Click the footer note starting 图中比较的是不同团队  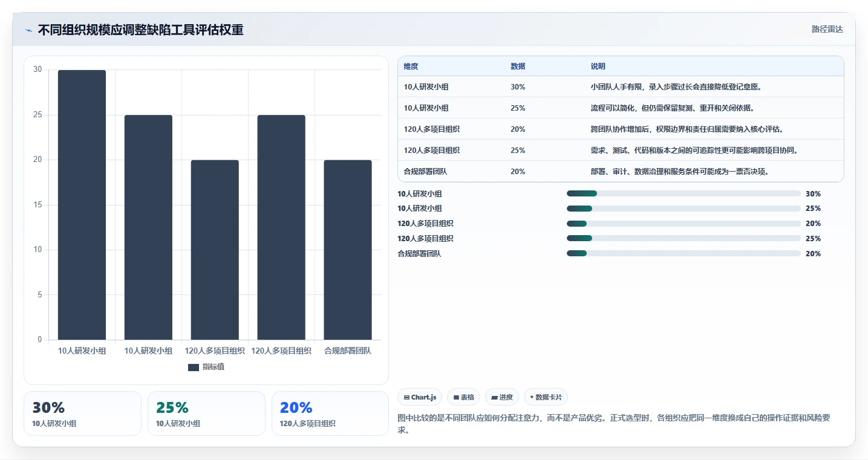click(x=613, y=424)
